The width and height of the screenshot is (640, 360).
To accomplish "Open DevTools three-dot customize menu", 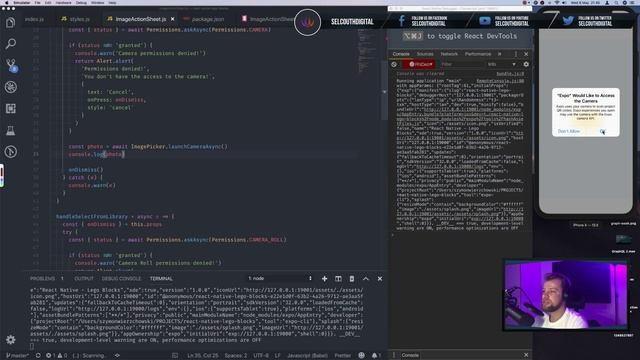I will (516, 54).
